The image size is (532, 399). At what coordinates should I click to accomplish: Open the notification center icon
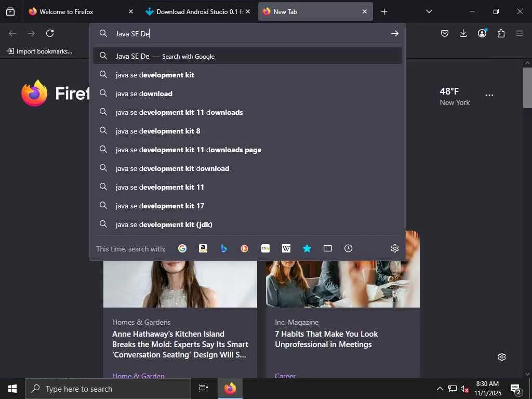tap(516, 389)
